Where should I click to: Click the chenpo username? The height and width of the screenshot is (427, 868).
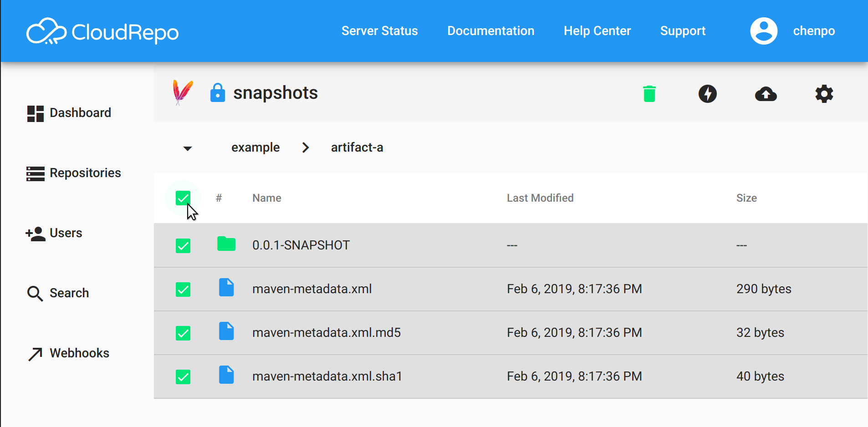tap(814, 31)
